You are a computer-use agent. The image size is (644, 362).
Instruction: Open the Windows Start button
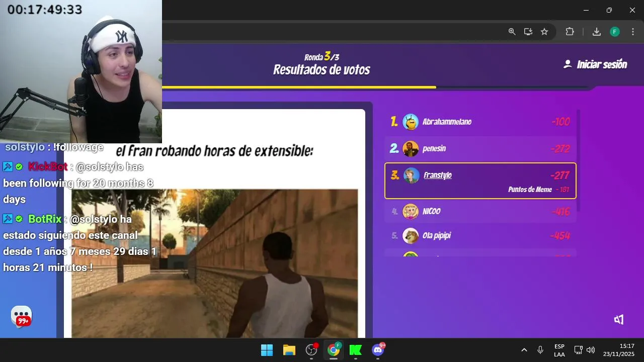click(x=267, y=350)
